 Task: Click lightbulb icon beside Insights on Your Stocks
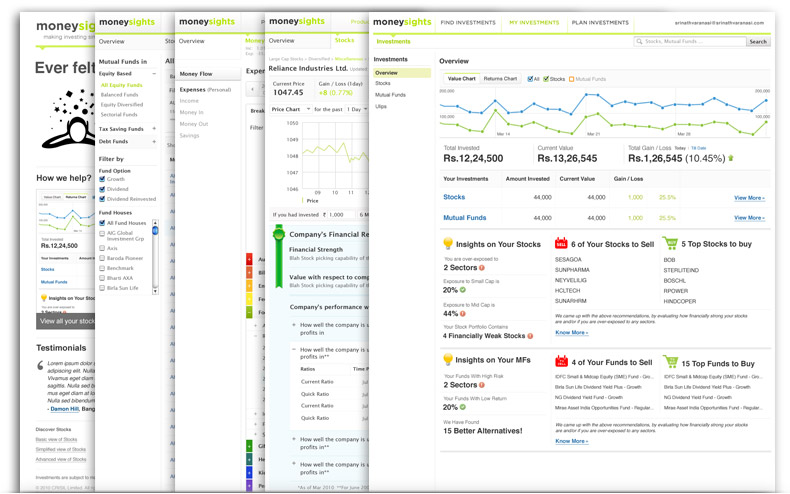pos(448,243)
